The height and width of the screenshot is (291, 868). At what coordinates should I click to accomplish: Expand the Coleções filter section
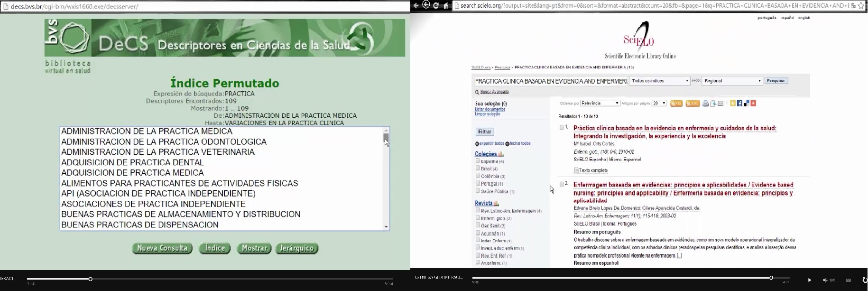point(486,154)
